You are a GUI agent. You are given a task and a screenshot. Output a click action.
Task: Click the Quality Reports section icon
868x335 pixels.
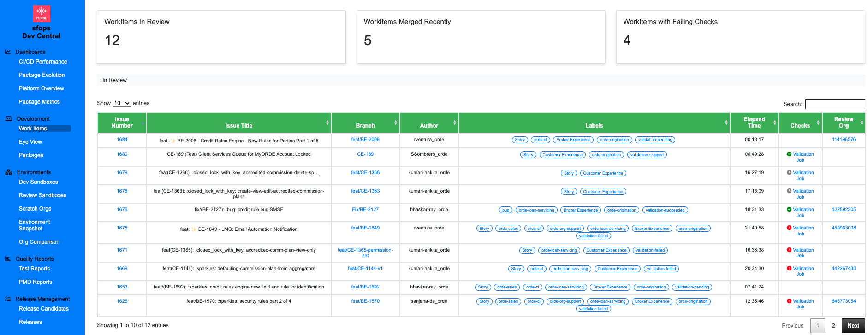coord(8,259)
